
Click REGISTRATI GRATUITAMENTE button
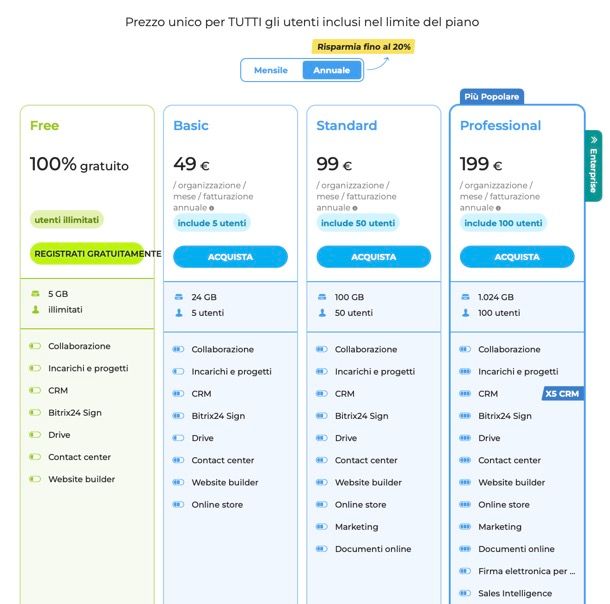tap(87, 254)
